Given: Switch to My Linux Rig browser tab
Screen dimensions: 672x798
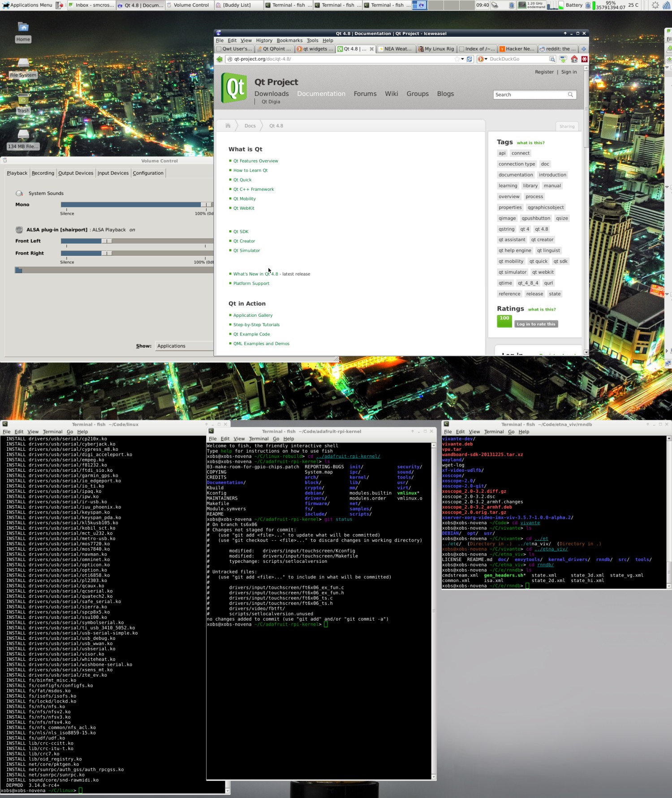Looking at the screenshot, I should (436, 49).
